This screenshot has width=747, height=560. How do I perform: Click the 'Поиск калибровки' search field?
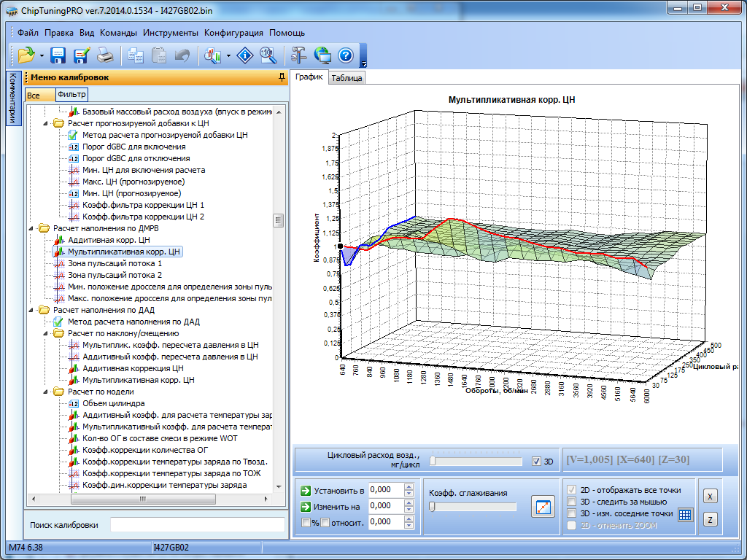click(x=197, y=525)
